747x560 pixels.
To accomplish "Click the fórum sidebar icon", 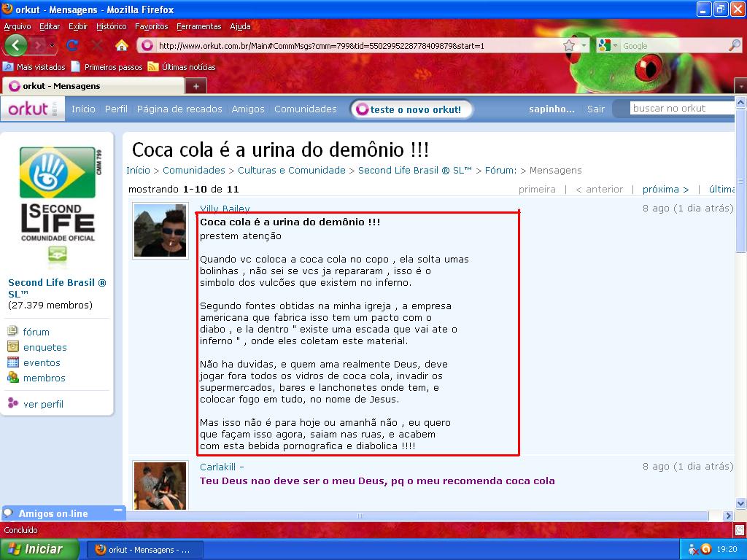I will (x=13, y=330).
